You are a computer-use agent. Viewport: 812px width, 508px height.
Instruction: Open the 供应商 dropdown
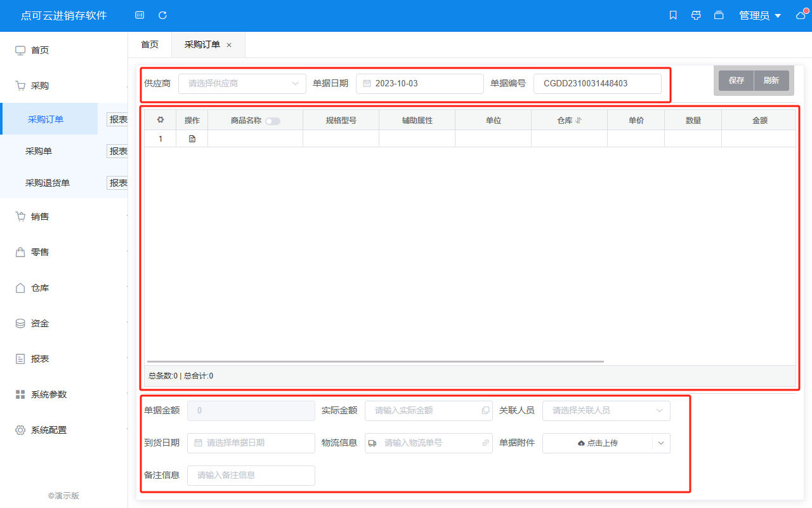click(242, 83)
